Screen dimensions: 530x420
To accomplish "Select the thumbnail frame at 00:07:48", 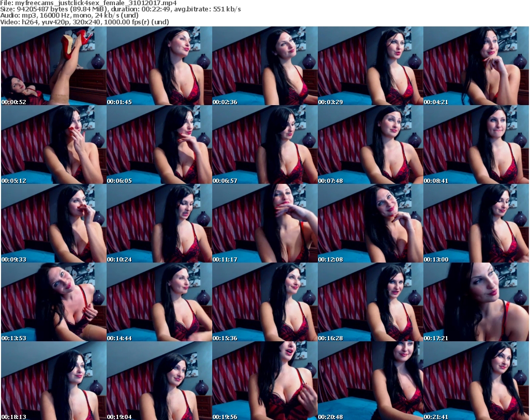I will point(370,144).
